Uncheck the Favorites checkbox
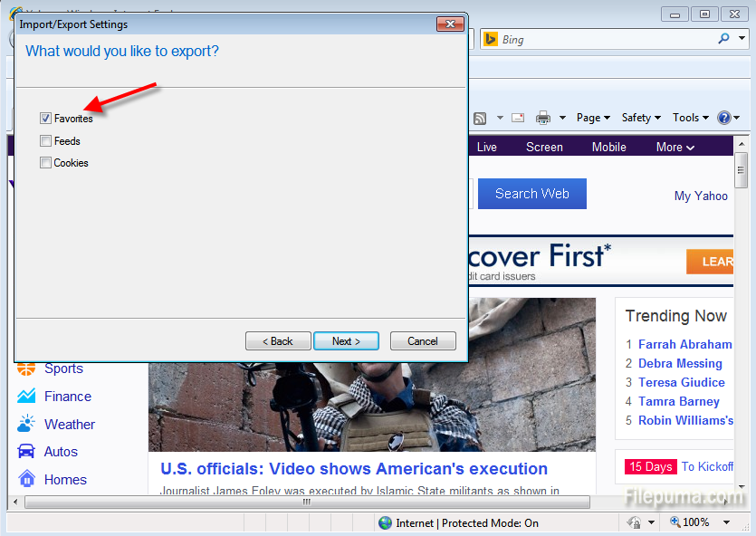 pos(45,119)
